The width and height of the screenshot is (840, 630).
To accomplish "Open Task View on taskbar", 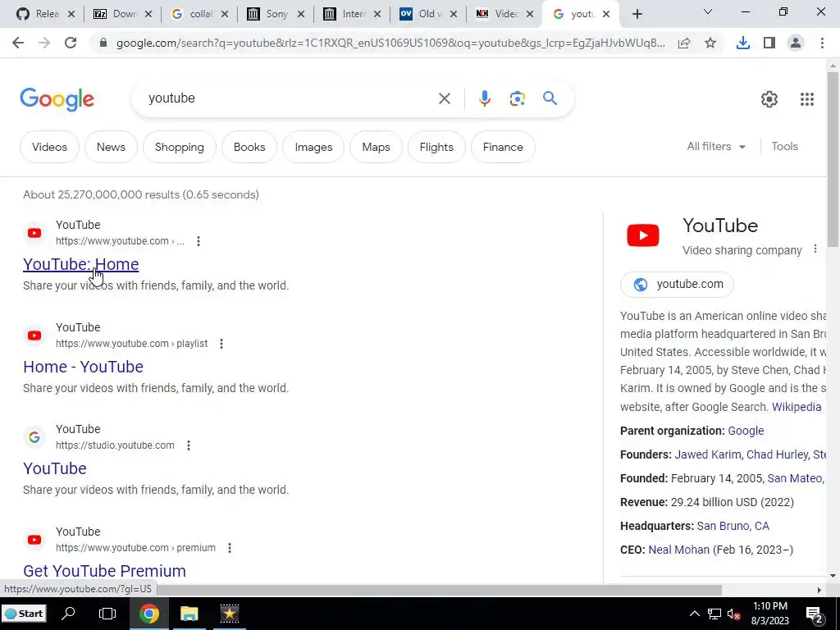I will (107, 614).
